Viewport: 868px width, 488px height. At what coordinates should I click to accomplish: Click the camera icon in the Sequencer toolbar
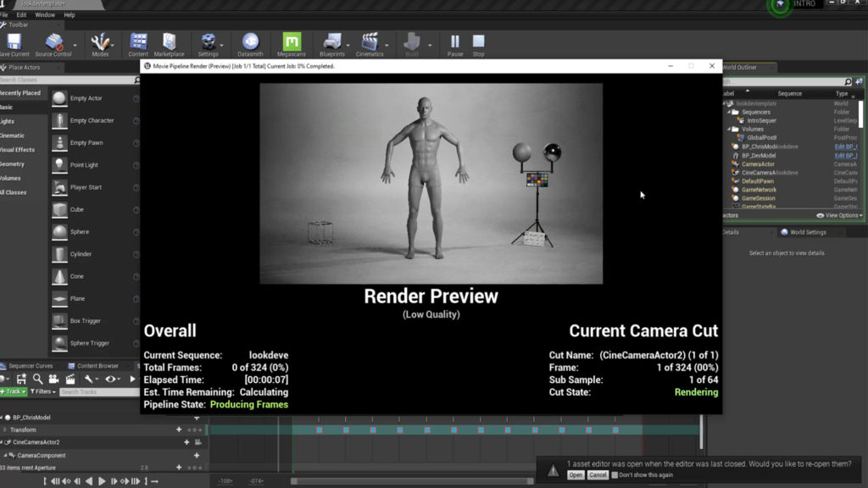pos(53,379)
